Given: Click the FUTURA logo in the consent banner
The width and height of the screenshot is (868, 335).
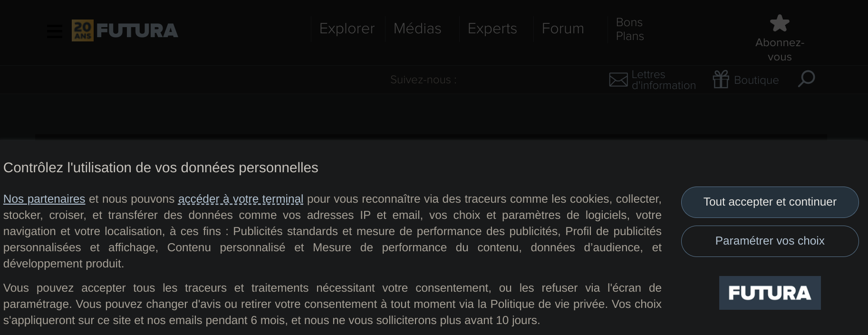Looking at the screenshot, I should tap(770, 293).
